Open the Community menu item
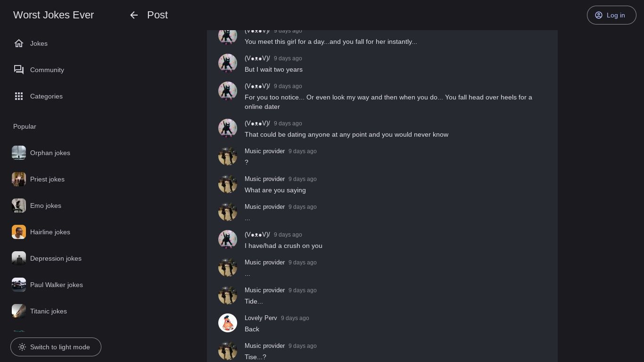 [x=47, y=70]
